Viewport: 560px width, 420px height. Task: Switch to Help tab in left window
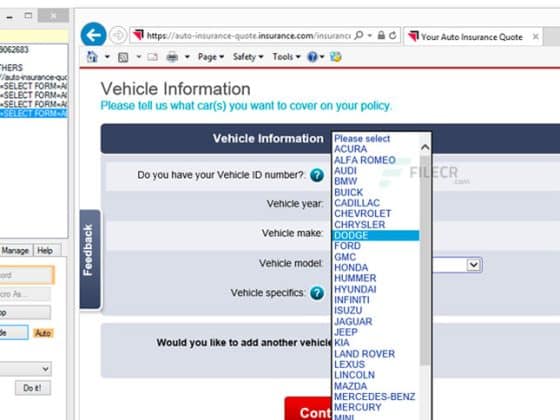pos(45,250)
